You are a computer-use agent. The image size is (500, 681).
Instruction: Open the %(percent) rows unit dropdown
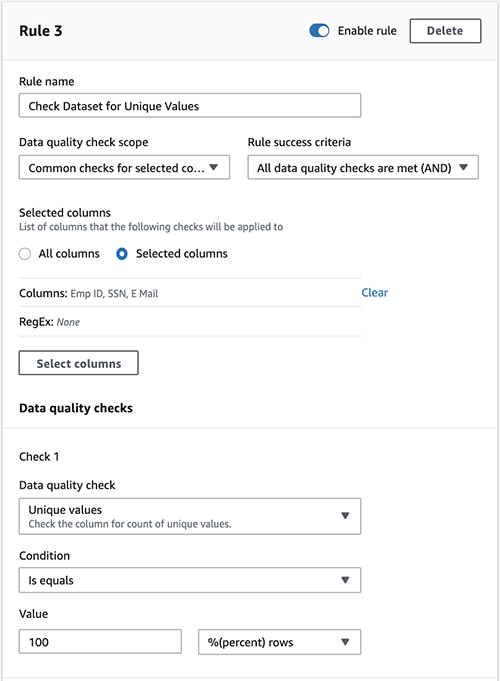point(280,642)
